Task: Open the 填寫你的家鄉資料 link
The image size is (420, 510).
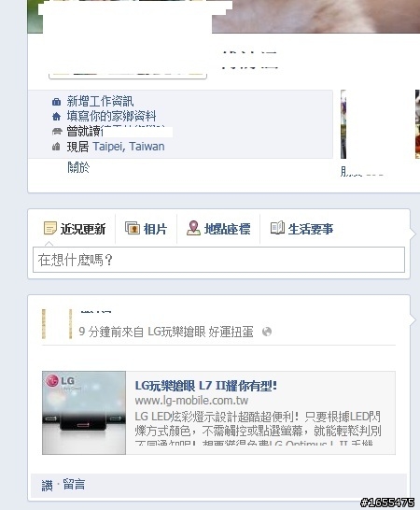Action: 111,116
